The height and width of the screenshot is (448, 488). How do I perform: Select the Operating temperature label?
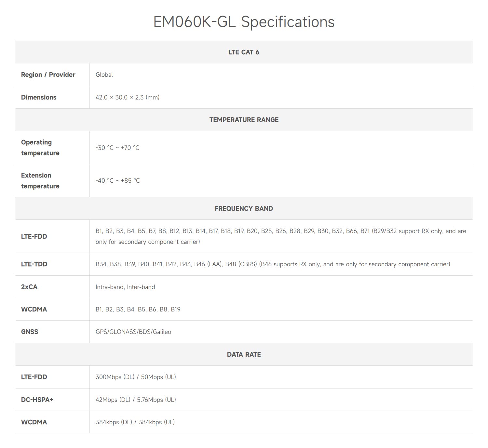coord(40,148)
